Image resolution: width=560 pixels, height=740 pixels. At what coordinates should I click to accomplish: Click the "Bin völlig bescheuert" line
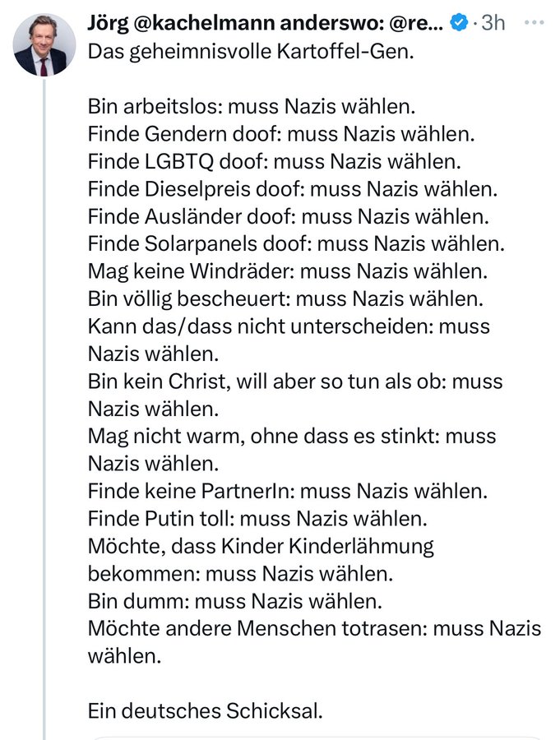tap(285, 298)
